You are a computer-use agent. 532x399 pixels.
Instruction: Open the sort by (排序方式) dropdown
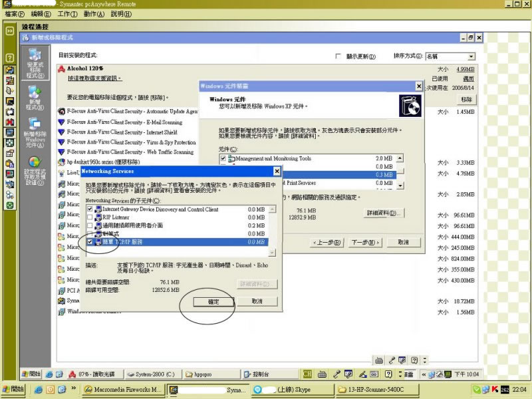tap(471, 57)
